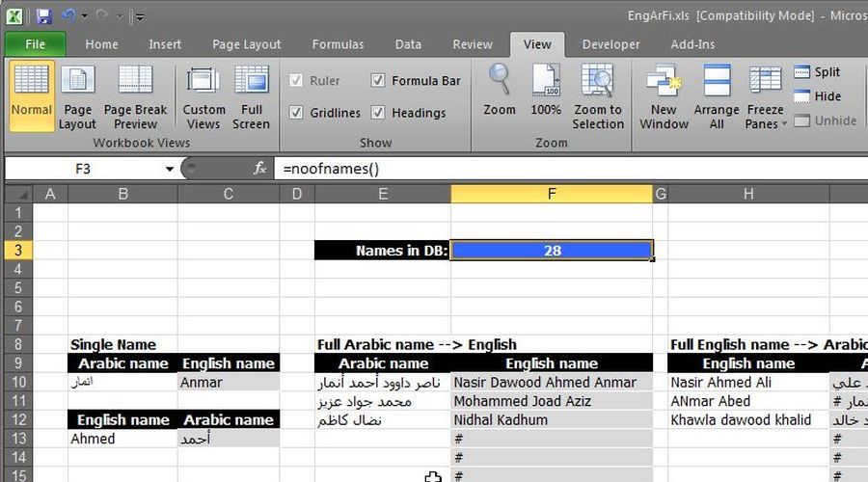Click the formula bar input field
This screenshot has height=482, width=868.
click(x=559, y=169)
